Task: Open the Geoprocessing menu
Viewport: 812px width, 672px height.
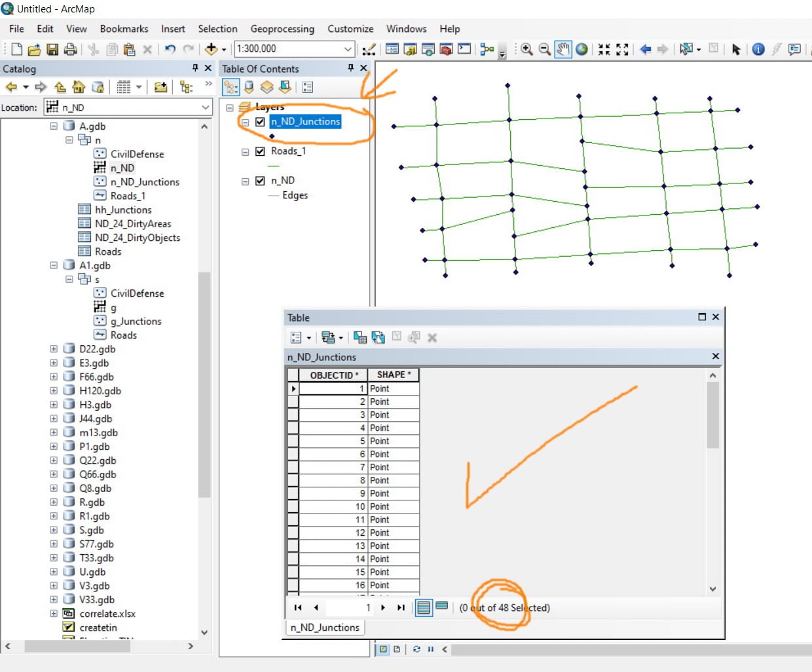Action: click(282, 29)
